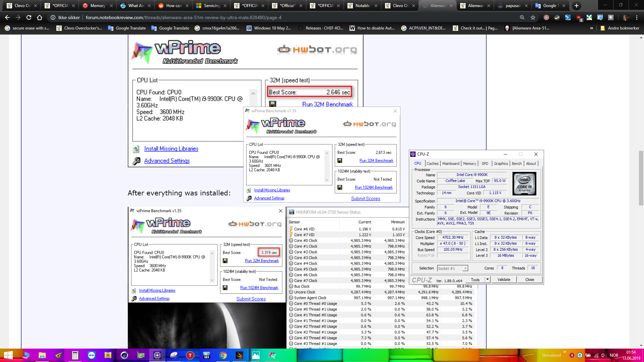This screenshot has width=644, height=362.
Task: Click the Close button in CPU-Z
Action: (530, 280)
